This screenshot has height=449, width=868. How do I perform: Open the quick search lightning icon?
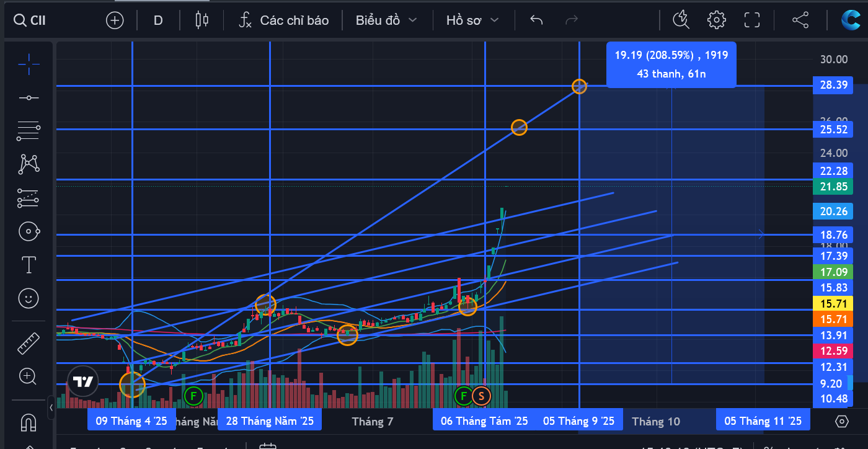[681, 20]
